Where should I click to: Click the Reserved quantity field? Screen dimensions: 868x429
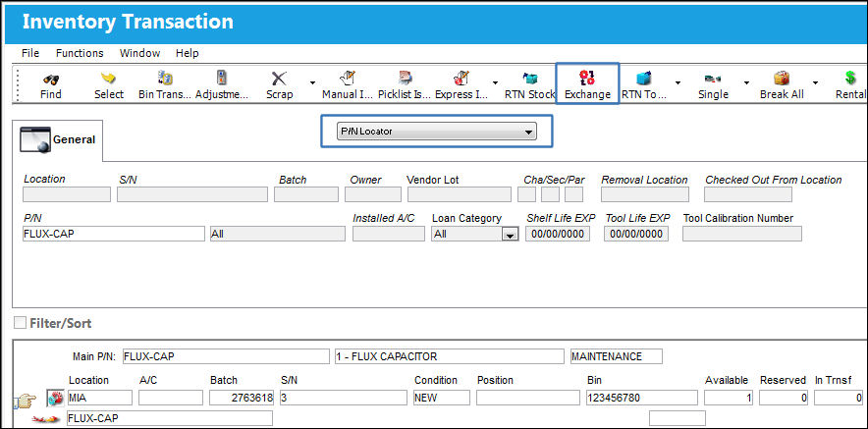784,398
